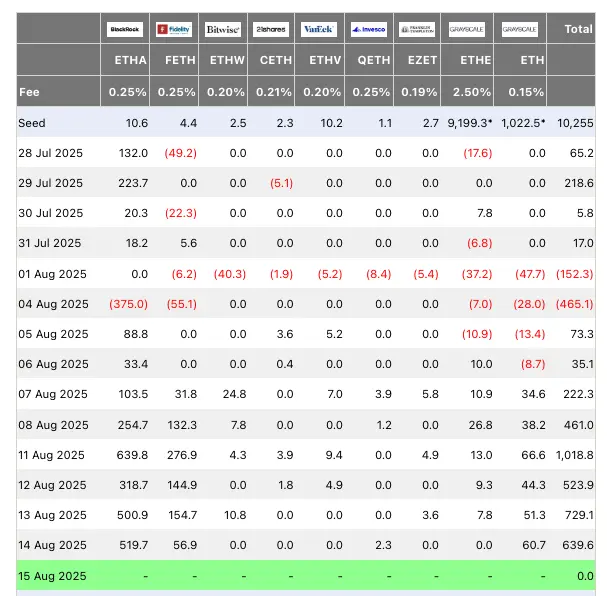The width and height of the screenshot is (607, 596).
Task: Select the CETH ticker header
Action: pyautogui.click(x=276, y=60)
